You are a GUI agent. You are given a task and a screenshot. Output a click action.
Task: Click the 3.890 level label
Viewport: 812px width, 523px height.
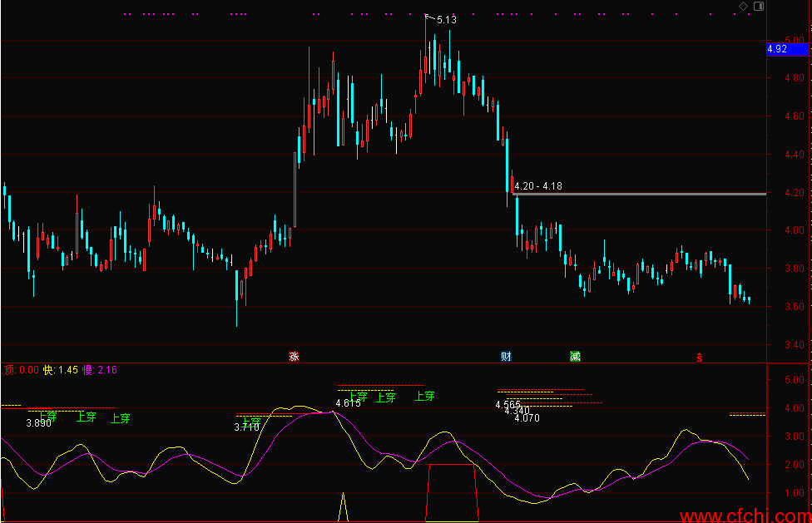point(39,423)
